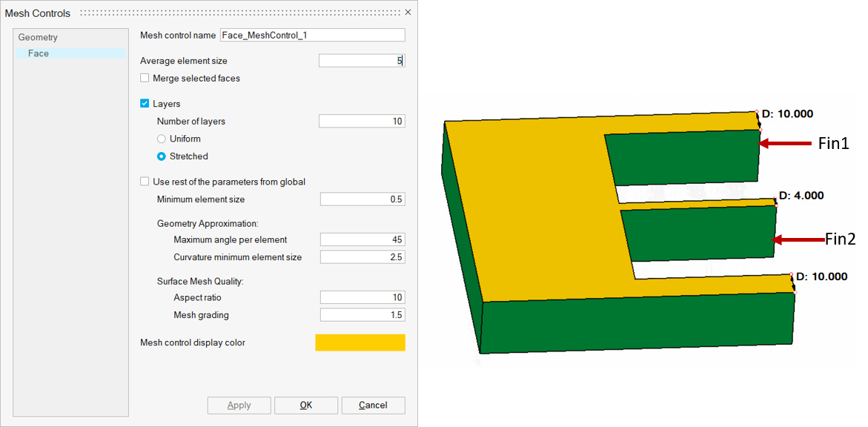Enable Use rest of parameters from global
Image resolution: width=868 pixels, height=427 pixels.
pos(145,182)
